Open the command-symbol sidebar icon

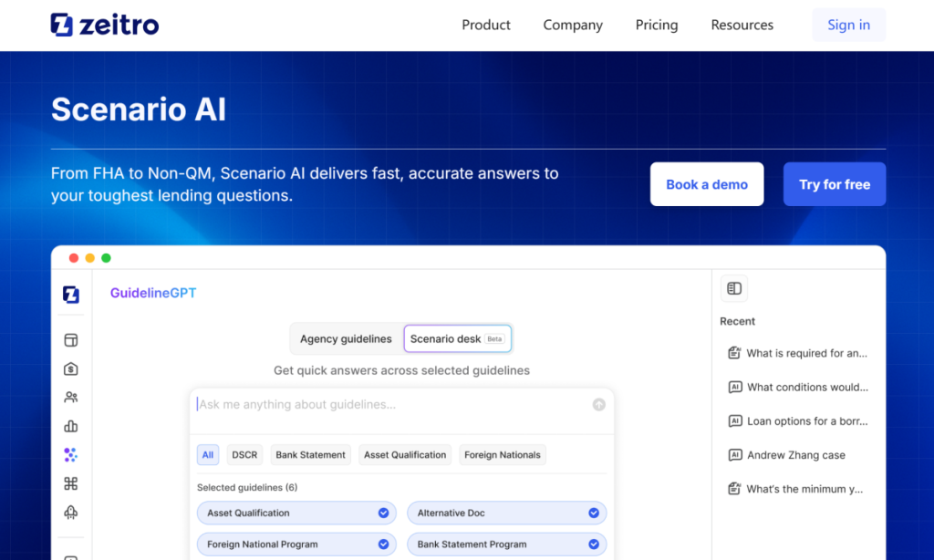click(x=71, y=483)
